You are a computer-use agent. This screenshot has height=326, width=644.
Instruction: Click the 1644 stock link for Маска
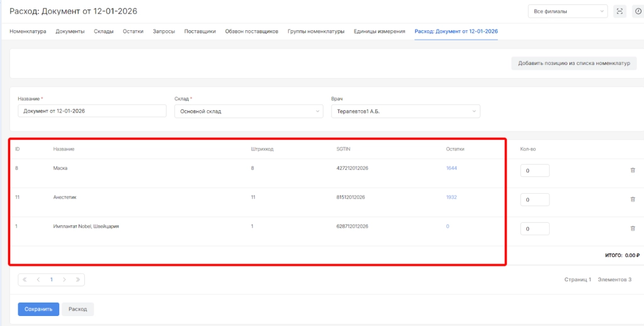pyautogui.click(x=452, y=169)
